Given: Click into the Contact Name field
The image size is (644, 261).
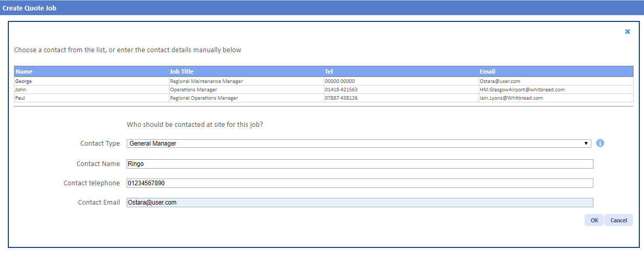Looking at the screenshot, I should [x=360, y=164].
